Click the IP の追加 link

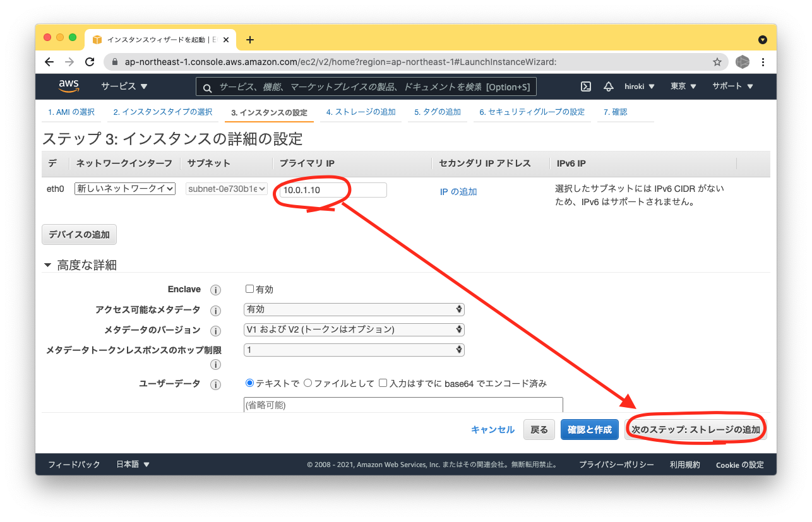[458, 191]
